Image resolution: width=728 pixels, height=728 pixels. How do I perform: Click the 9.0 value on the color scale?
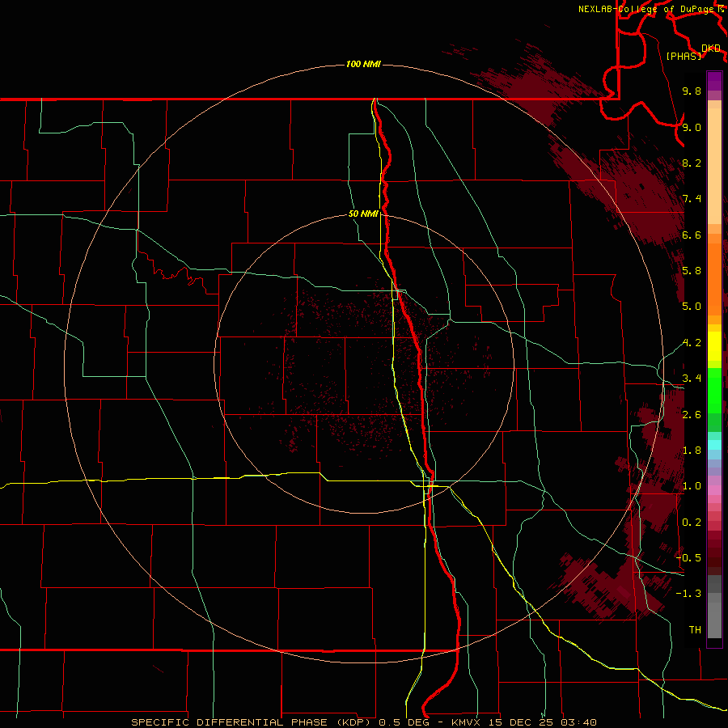(692, 127)
